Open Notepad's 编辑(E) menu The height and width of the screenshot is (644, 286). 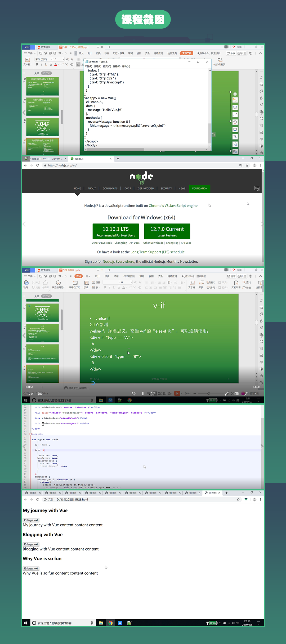(97, 66)
